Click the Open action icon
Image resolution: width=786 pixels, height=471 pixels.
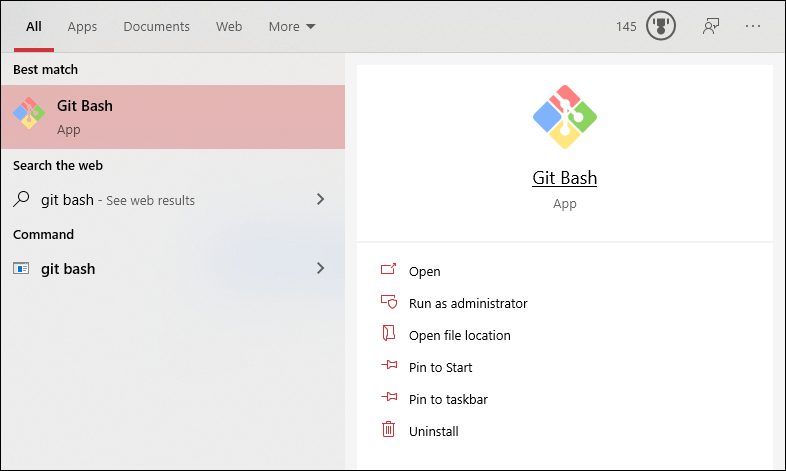click(x=388, y=270)
